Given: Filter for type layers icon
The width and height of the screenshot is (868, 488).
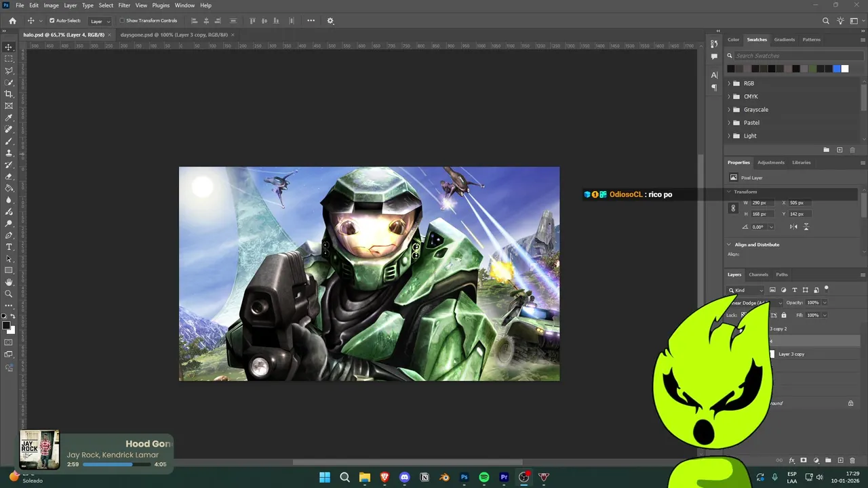Looking at the screenshot, I should [795, 290].
